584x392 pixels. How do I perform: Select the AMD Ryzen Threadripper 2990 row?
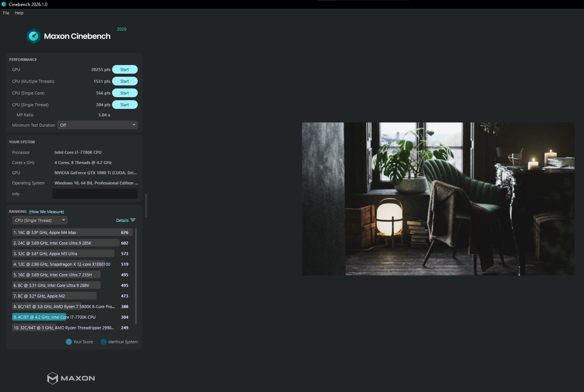(x=72, y=328)
